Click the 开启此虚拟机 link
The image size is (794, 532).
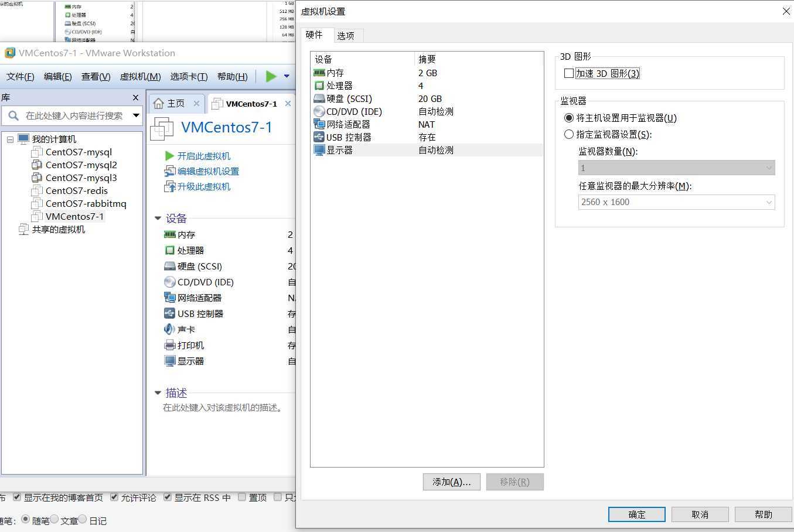point(204,156)
